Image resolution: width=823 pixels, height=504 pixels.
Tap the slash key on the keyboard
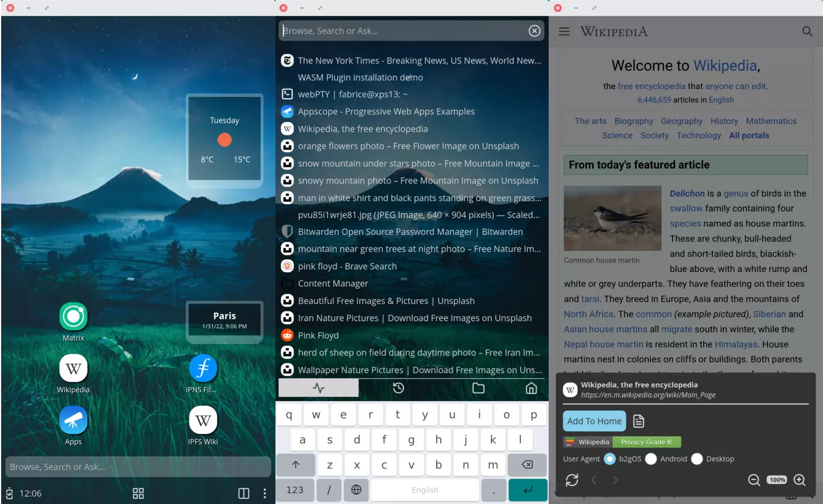tap(329, 490)
